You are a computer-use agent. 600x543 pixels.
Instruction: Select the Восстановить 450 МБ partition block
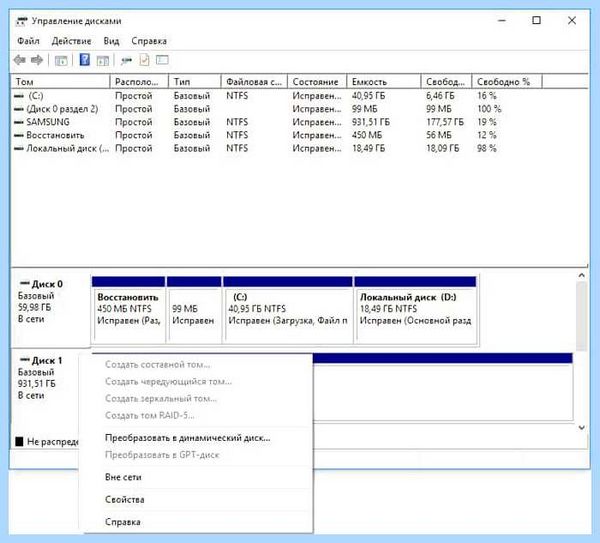pos(129,310)
